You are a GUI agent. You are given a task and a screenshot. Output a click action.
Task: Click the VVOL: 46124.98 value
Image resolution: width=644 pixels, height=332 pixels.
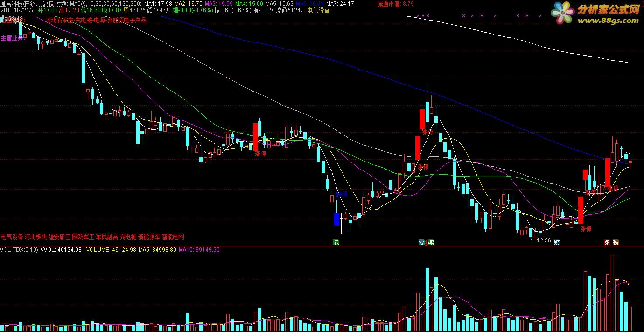(61, 250)
